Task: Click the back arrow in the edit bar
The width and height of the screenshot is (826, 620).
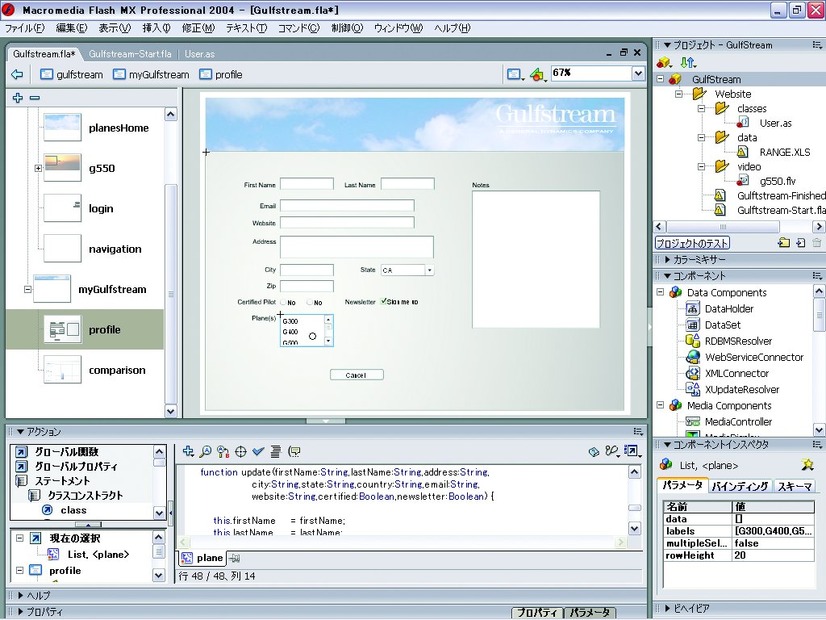Action: [17, 75]
